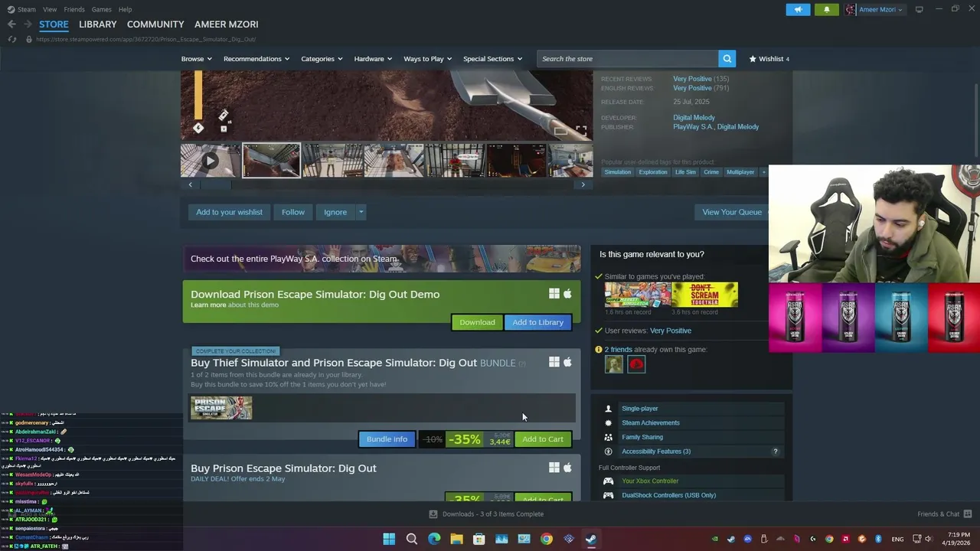Add the bundle to cart
980x551 pixels.
pyautogui.click(x=543, y=439)
